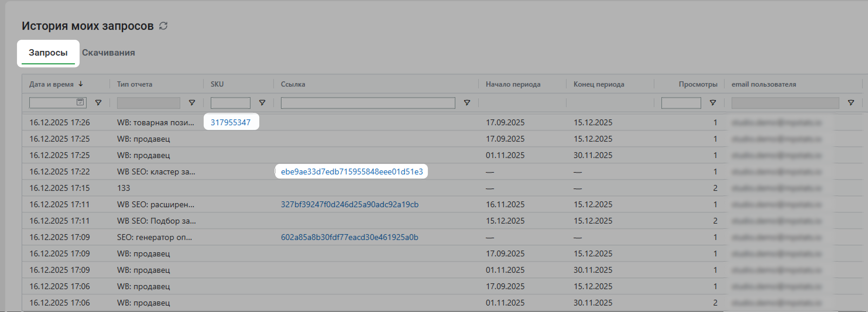The image size is (868, 312).
Task: Open SKU link 317955347
Action: [231, 122]
